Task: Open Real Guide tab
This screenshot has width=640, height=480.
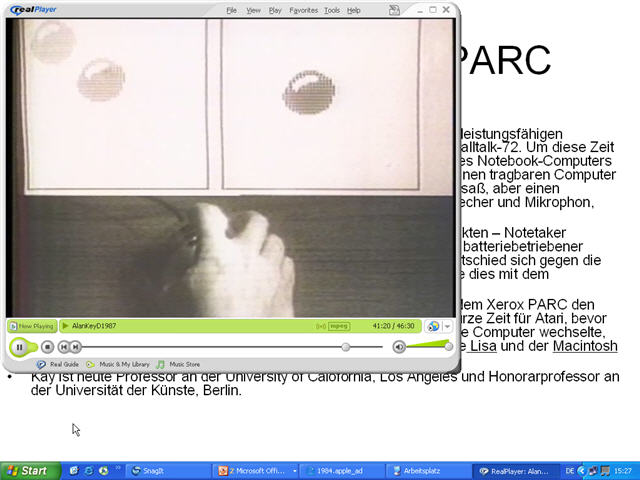Action: tap(59, 364)
